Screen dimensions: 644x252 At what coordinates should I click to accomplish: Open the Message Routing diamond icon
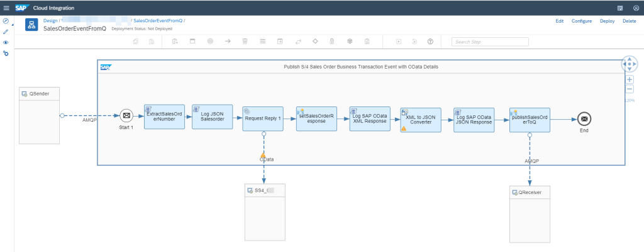[x=315, y=42]
